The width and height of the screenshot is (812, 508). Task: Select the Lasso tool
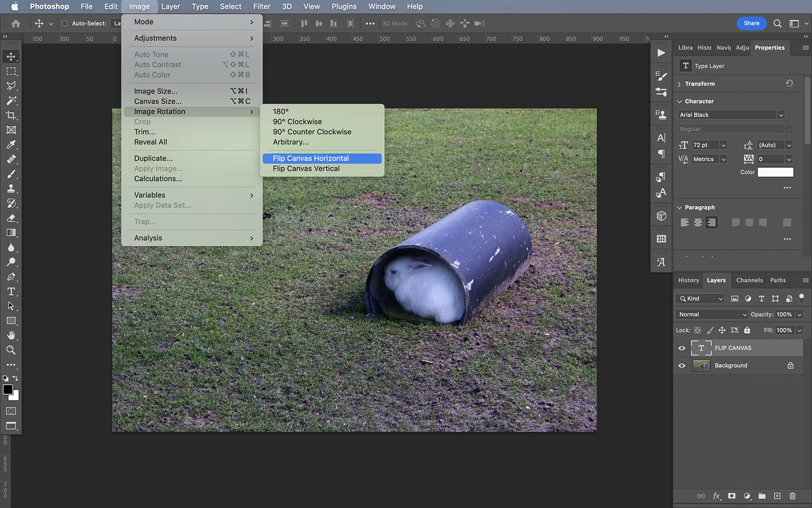pyautogui.click(x=11, y=86)
